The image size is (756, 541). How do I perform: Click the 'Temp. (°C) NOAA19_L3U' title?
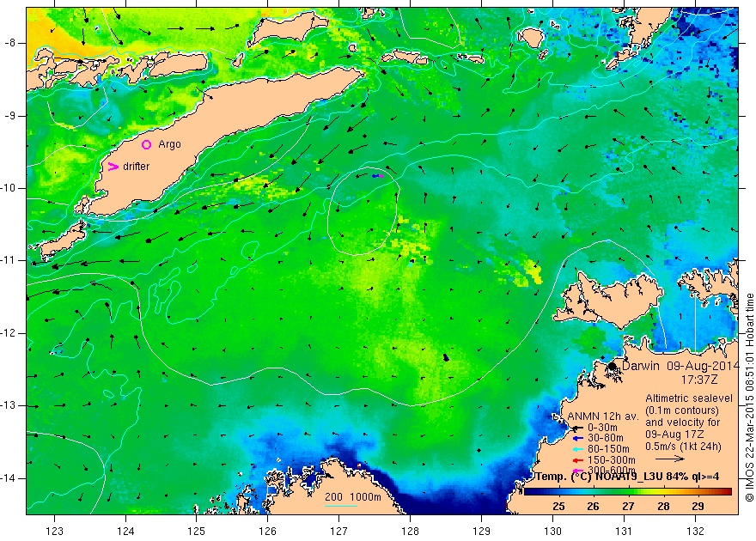pyautogui.click(x=600, y=477)
